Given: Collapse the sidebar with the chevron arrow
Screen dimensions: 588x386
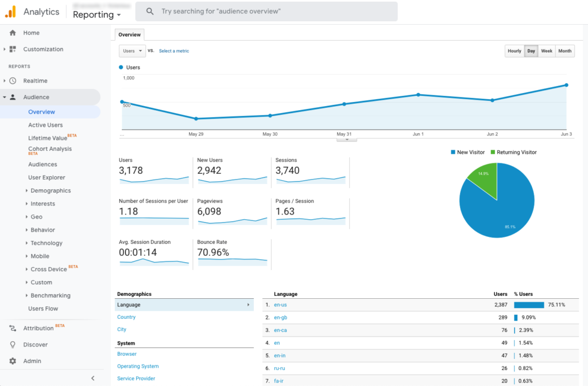Looking at the screenshot, I should point(93,378).
